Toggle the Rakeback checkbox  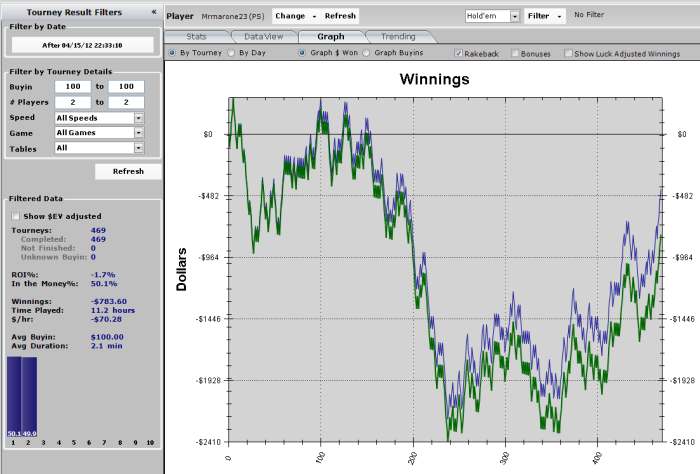[x=458, y=53]
